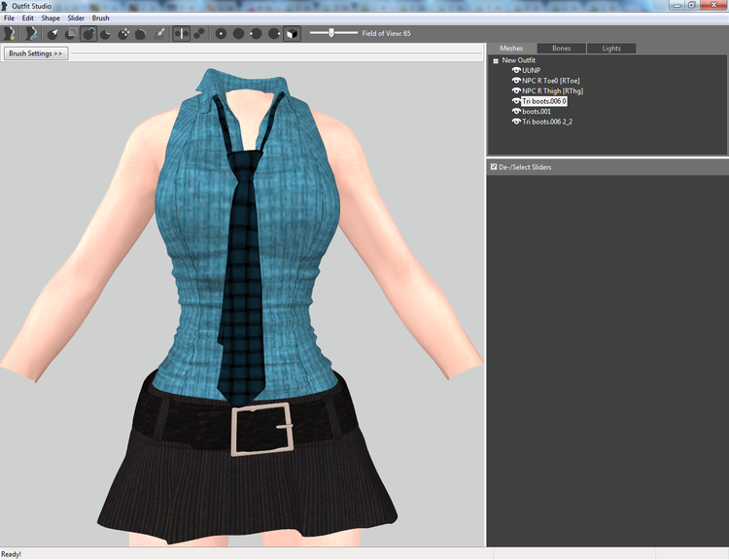Select the Deflate brush tool

click(106, 33)
